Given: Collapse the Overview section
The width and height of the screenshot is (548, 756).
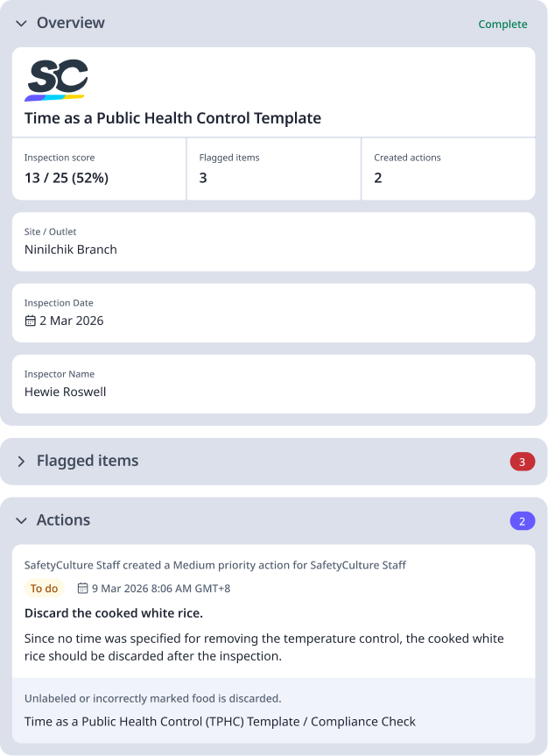Looking at the screenshot, I should coord(20,24).
